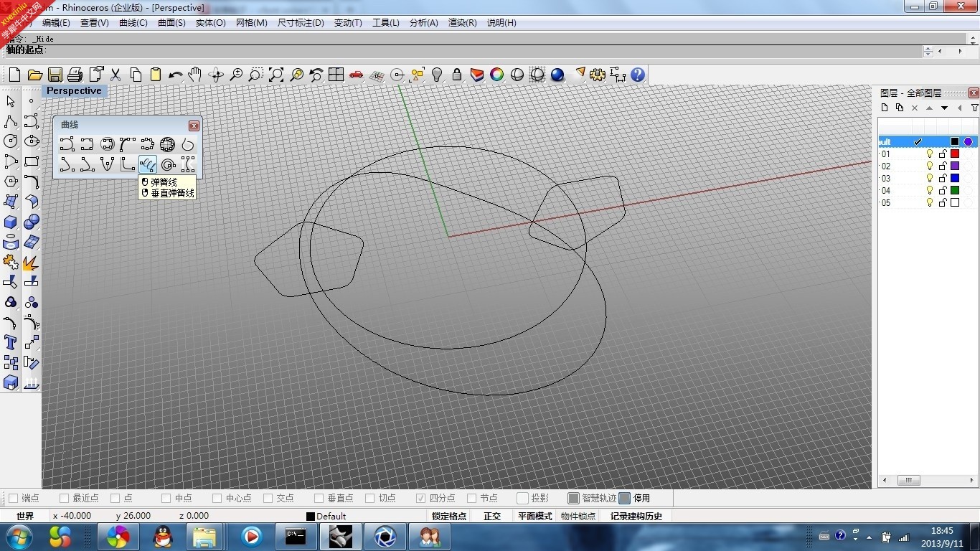Click the Explode icon in left sidebar
The image size is (980, 551).
click(x=32, y=263)
